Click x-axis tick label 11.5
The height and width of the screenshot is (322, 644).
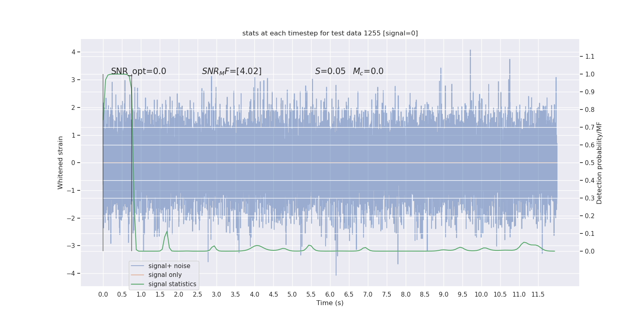pyautogui.click(x=538, y=295)
